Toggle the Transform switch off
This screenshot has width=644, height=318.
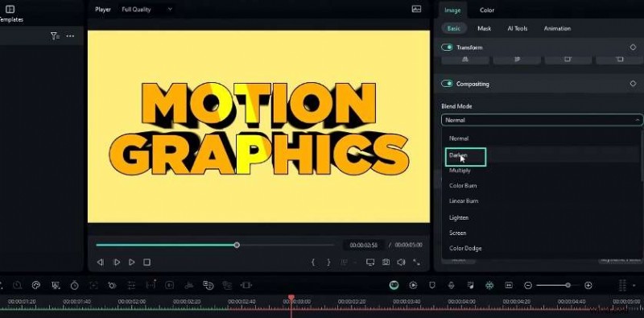coord(447,47)
